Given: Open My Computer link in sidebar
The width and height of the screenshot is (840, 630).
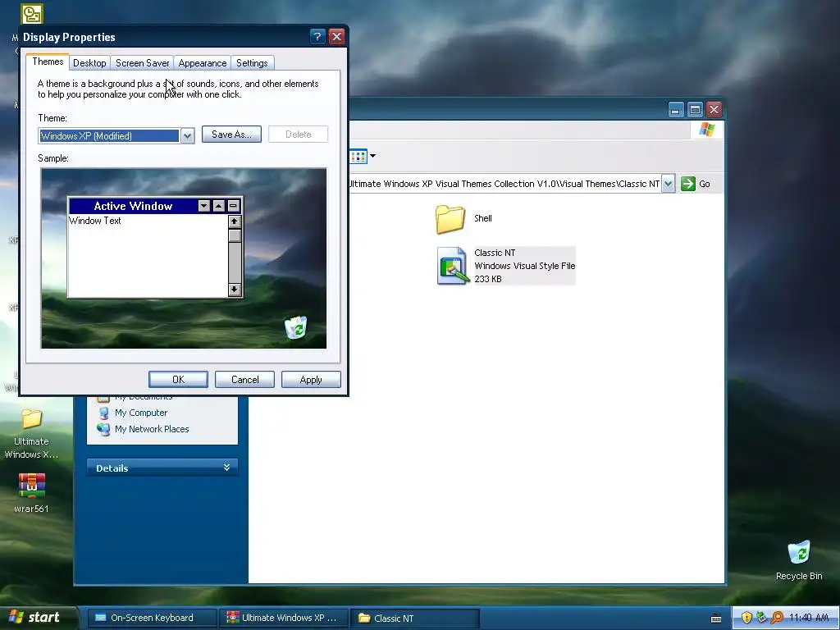Looking at the screenshot, I should click(x=141, y=413).
